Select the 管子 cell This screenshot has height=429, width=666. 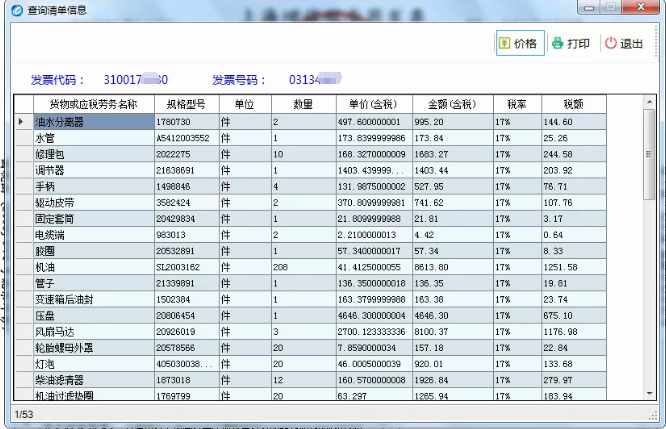93,283
